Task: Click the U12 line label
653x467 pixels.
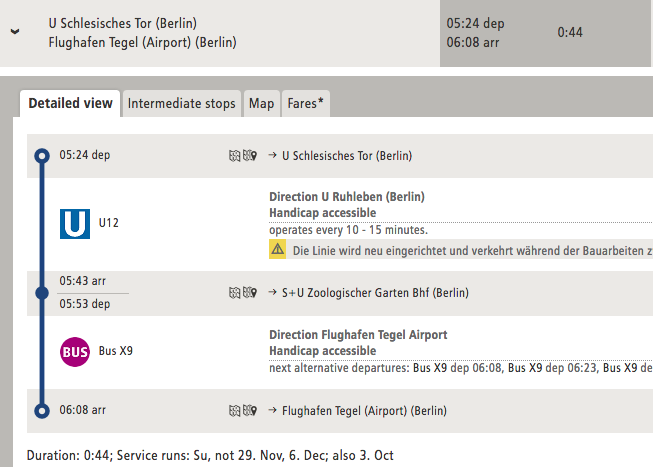Action: [x=109, y=223]
